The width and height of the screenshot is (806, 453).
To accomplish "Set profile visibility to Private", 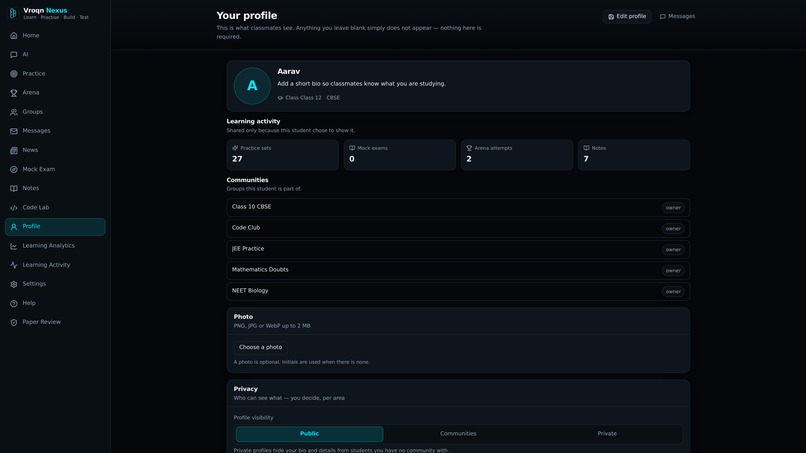I will point(607,434).
